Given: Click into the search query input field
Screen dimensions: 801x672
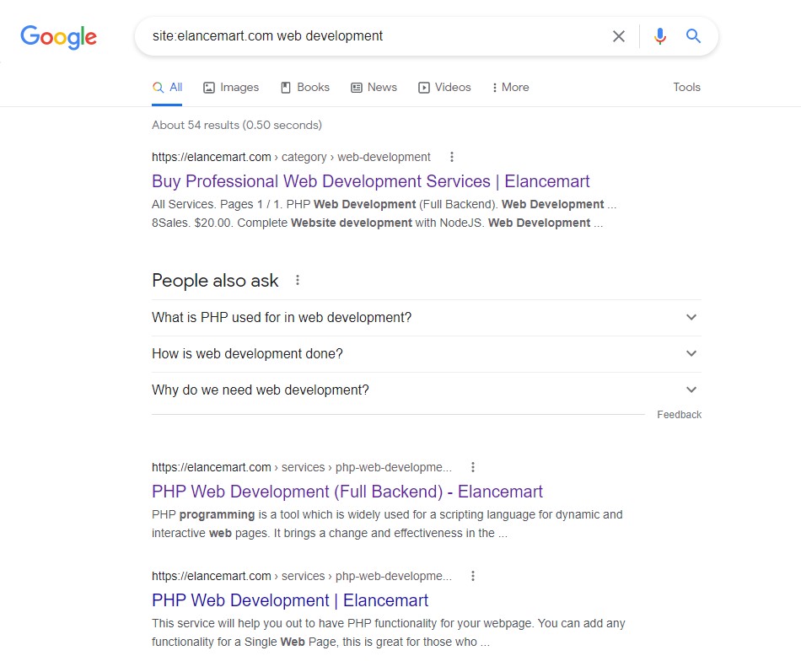Looking at the screenshot, I should [x=371, y=36].
